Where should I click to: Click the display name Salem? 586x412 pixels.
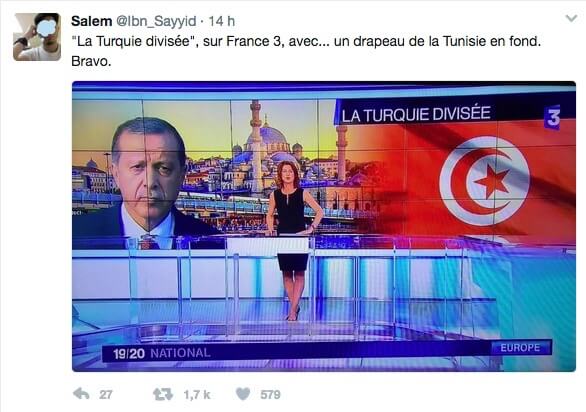point(92,21)
